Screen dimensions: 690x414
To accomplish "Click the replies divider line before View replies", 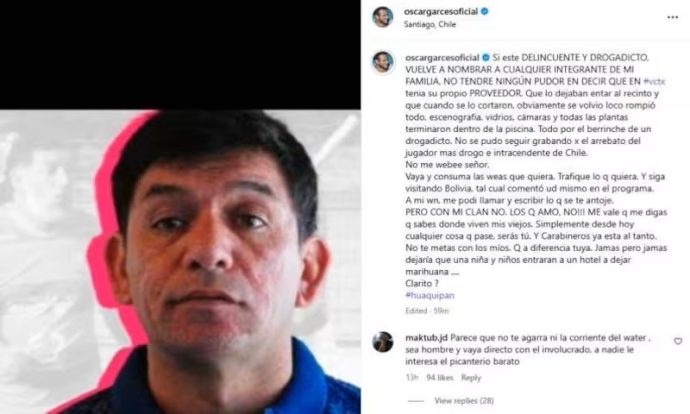I will pyautogui.click(x=415, y=401).
